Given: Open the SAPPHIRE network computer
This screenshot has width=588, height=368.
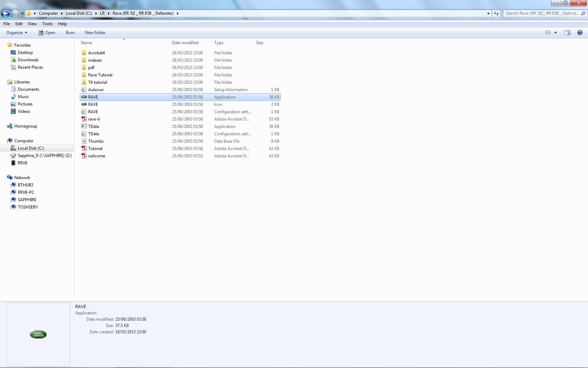Looking at the screenshot, I should [27, 200].
